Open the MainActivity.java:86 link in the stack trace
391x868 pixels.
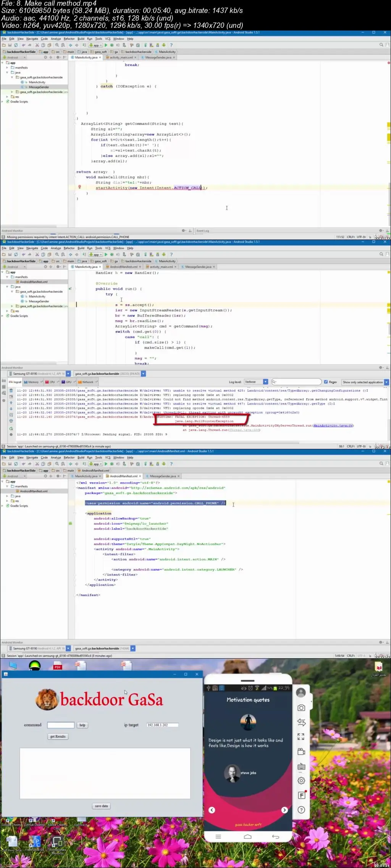pyautogui.click(x=333, y=426)
